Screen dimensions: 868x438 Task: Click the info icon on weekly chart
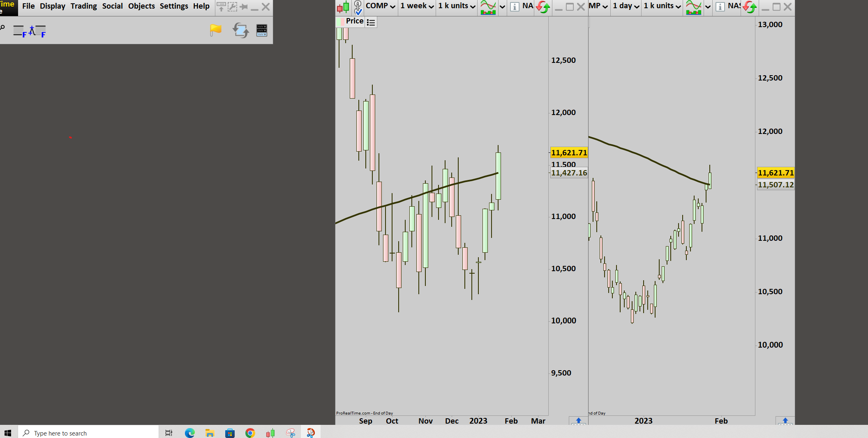(x=515, y=7)
